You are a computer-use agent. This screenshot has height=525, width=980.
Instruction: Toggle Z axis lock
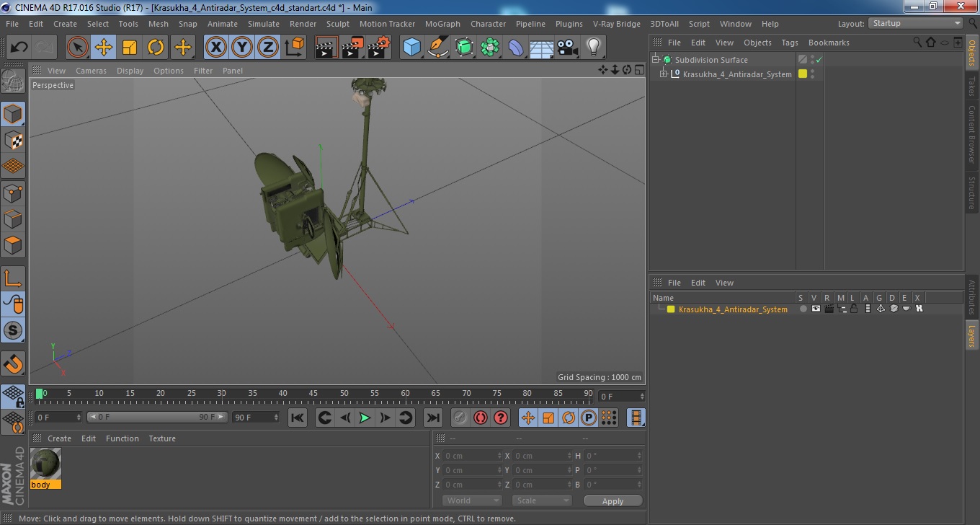[x=268, y=48]
